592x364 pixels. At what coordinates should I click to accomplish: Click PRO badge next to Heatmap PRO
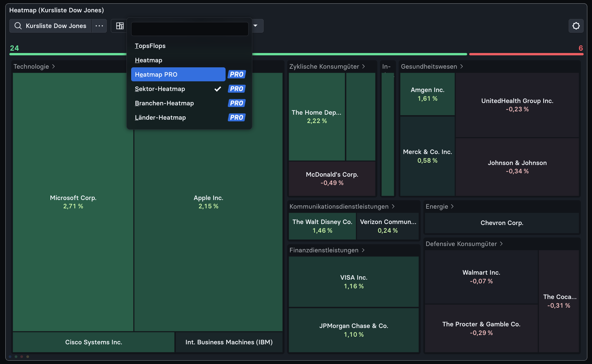click(237, 74)
